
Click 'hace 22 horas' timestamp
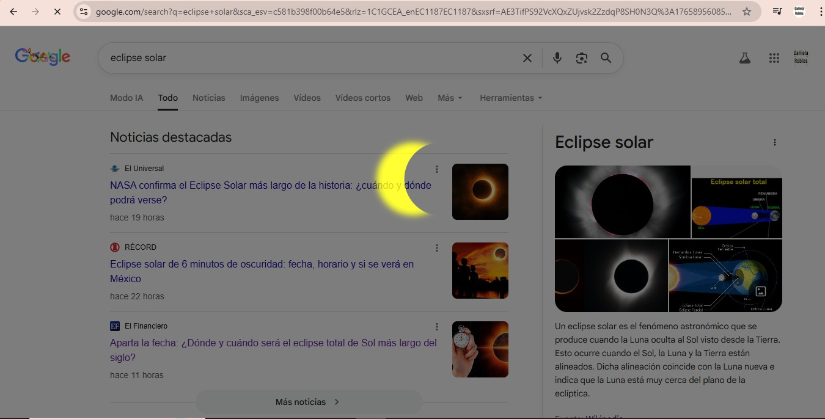[x=137, y=296]
